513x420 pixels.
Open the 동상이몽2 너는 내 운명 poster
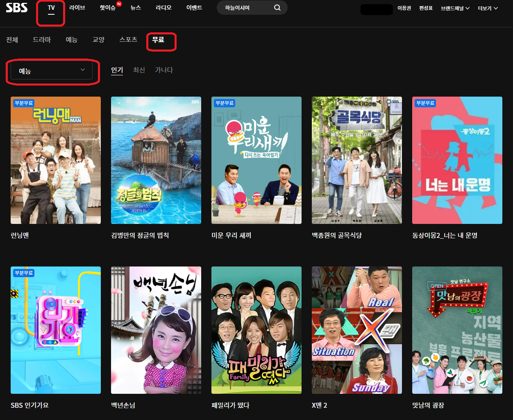pos(457,160)
